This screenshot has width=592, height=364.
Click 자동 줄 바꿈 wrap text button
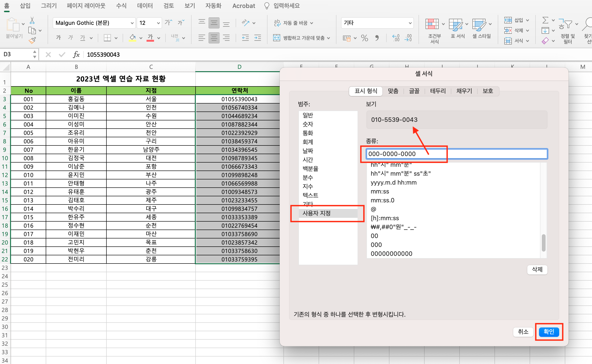(293, 23)
